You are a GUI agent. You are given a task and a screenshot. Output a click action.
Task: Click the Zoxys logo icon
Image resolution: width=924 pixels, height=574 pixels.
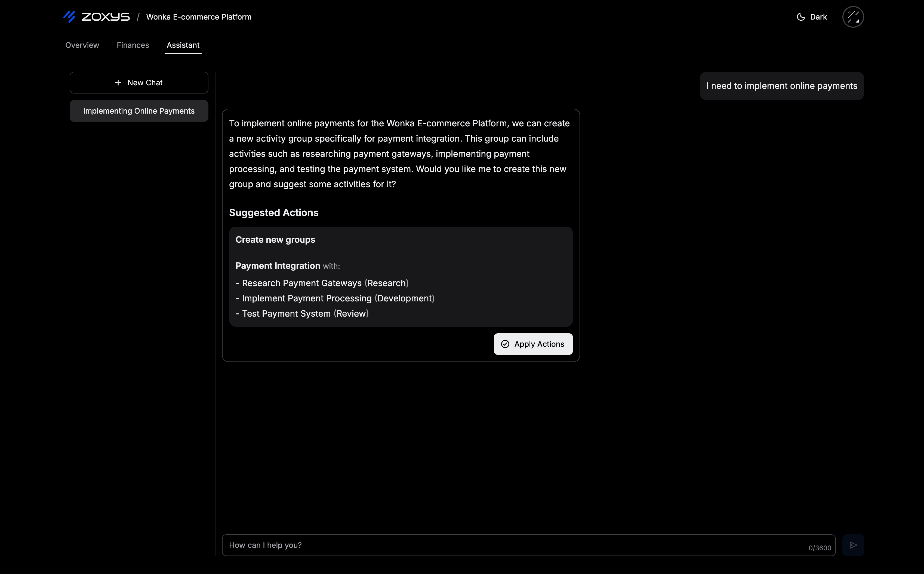(x=69, y=17)
